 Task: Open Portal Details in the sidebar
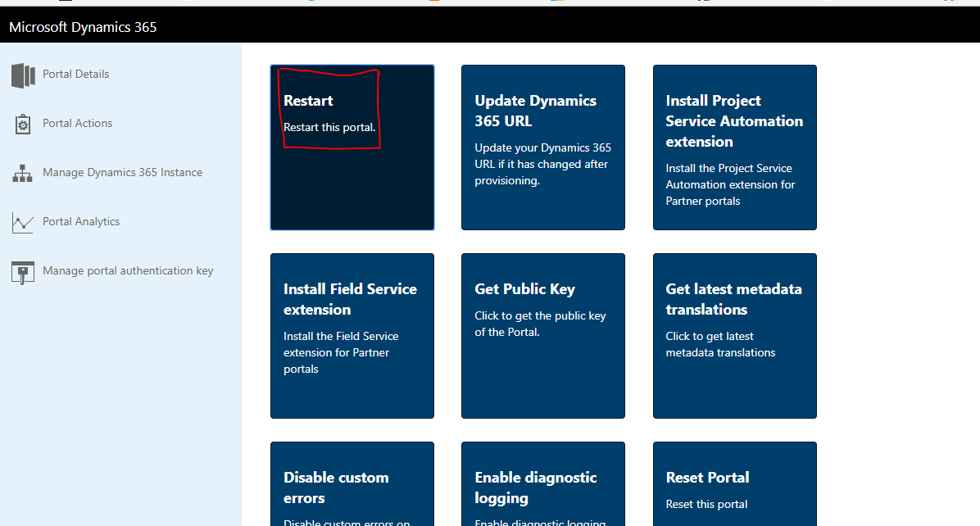pos(75,74)
